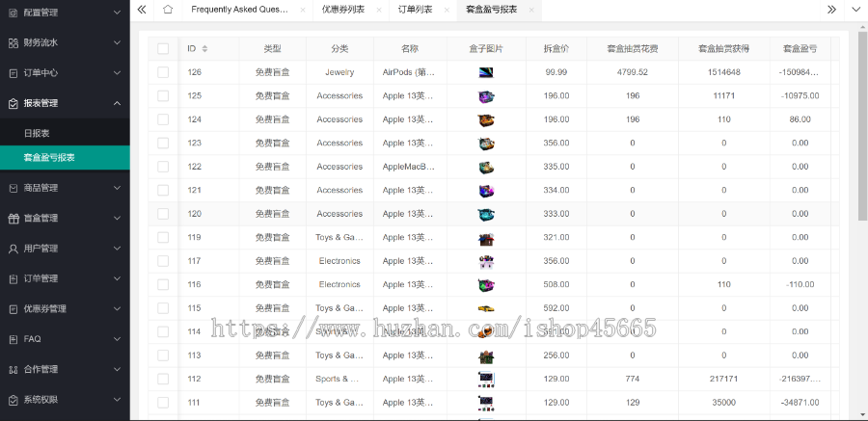This screenshot has height=421, width=868.
Task: Check the row checkbox for ID 111
Action: coord(163,403)
